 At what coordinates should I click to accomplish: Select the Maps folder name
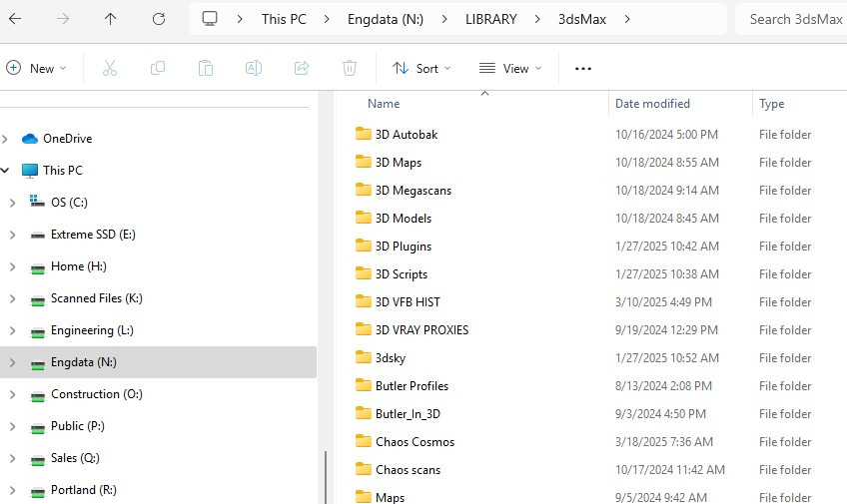point(390,498)
